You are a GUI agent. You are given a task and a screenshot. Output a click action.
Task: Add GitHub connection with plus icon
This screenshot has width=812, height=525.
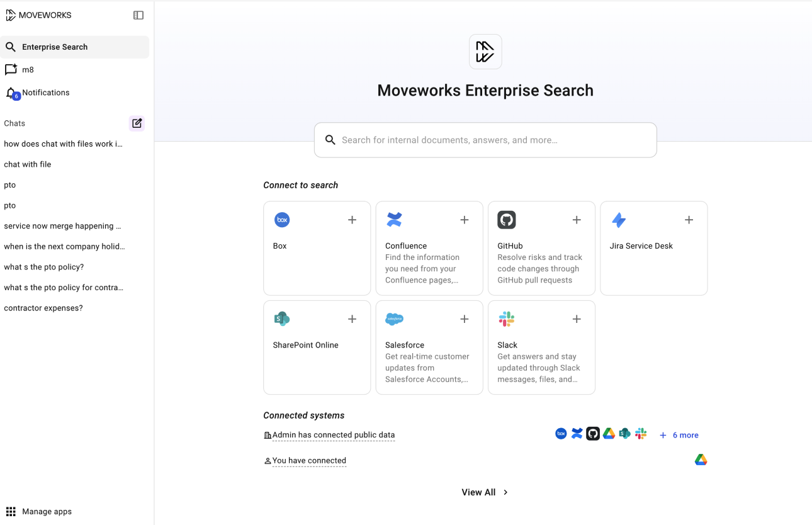point(577,220)
